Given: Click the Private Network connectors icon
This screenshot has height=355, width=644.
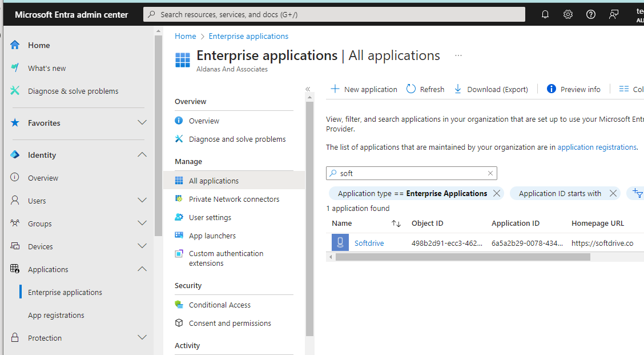Looking at the screenshot, I should click(x=179, y=199).
